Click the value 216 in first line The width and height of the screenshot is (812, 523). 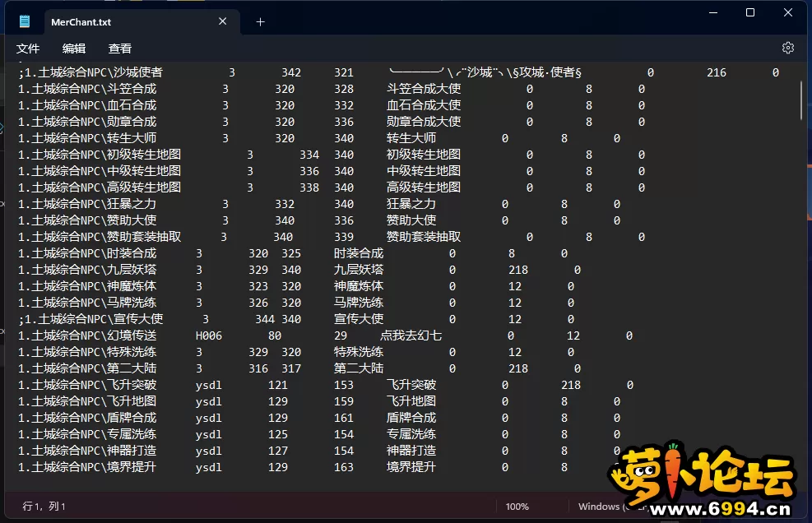pyautogui.click(x=717, y=73)
